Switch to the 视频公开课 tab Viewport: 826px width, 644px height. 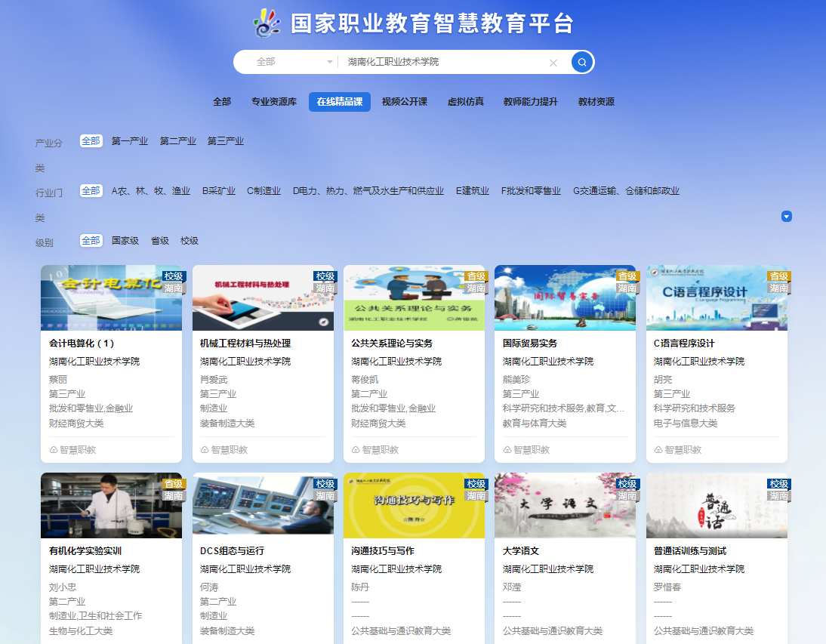pos(404,102)
